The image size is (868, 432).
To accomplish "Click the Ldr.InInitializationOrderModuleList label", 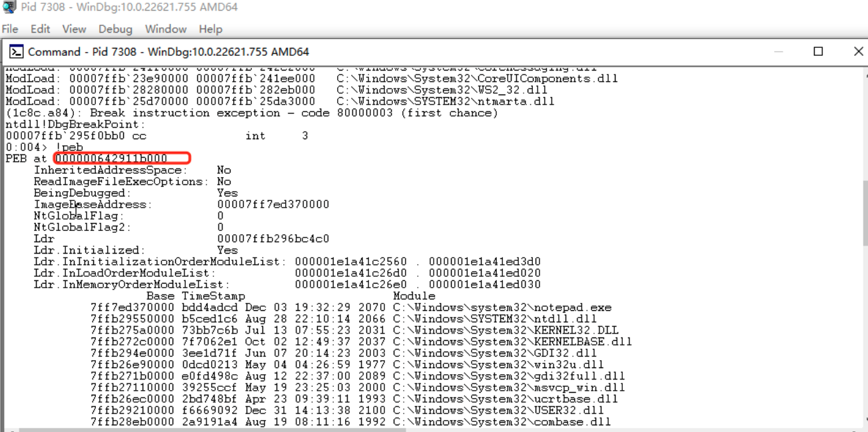I will (x=161, y=262).
